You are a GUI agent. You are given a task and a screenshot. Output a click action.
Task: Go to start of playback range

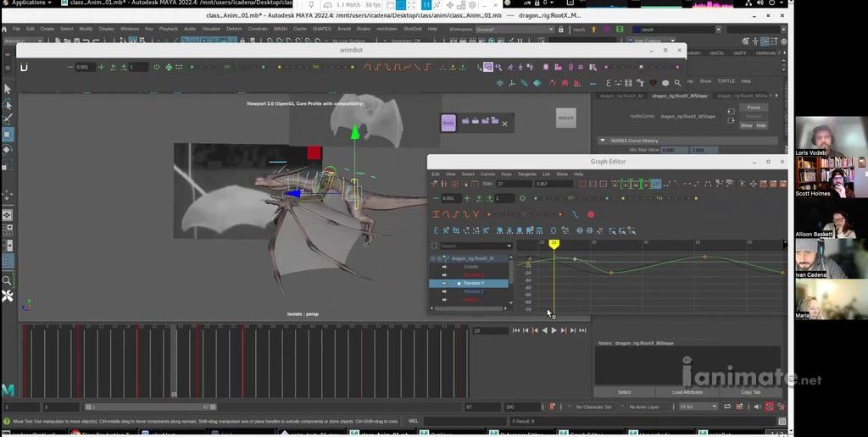(x=516, y=330)
